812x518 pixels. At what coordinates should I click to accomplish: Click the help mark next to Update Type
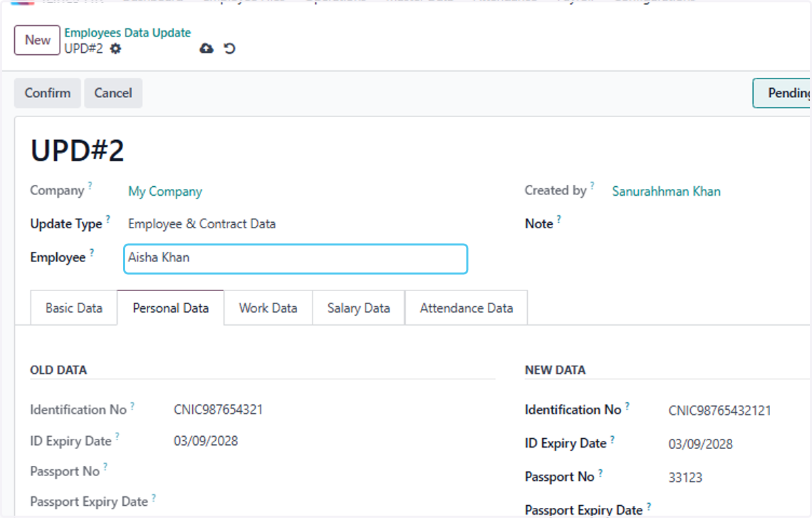(108, 219)
